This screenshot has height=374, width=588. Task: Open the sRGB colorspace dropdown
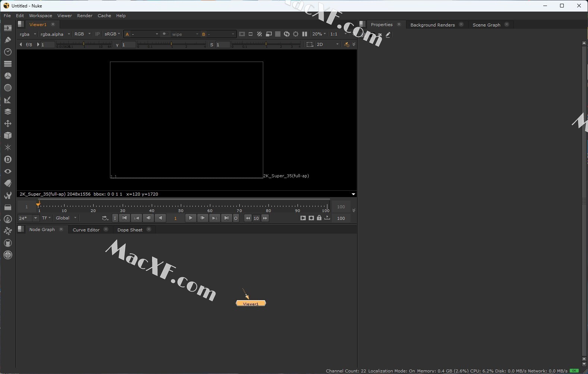tap(112, 34)
